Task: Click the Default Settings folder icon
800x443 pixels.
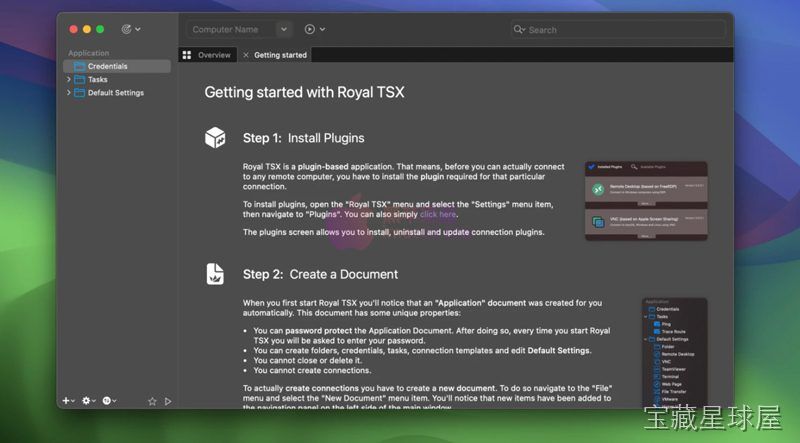Action: coord(79,93)
